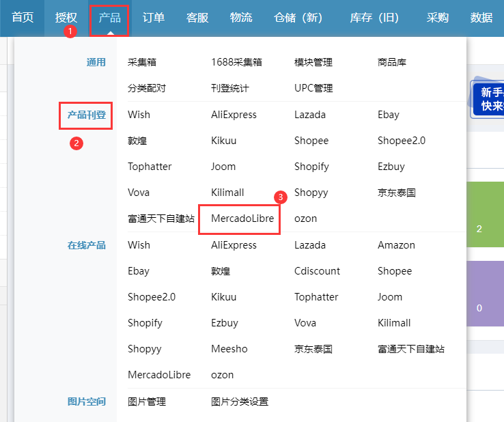Open 图片分类设置

240,402
